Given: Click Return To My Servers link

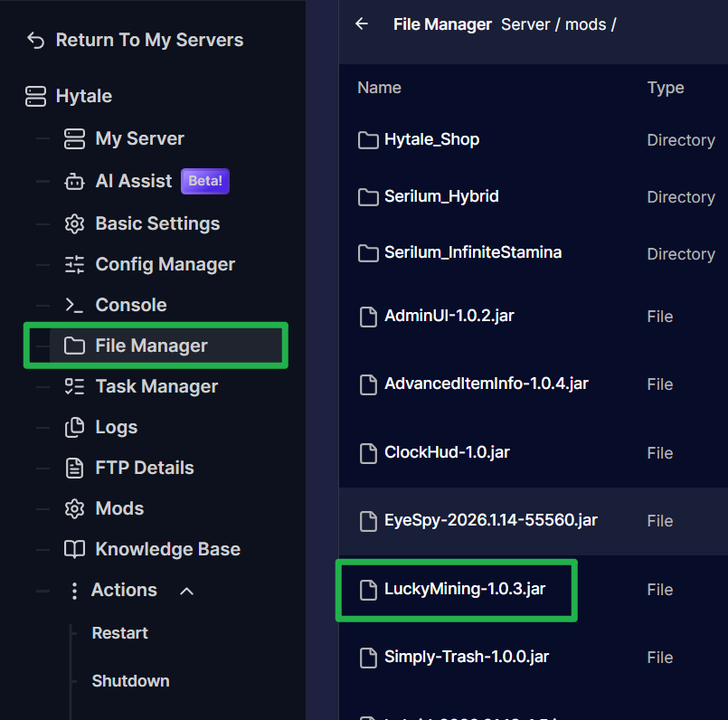Looking at the screenshot, I should (x=149, y=40).
